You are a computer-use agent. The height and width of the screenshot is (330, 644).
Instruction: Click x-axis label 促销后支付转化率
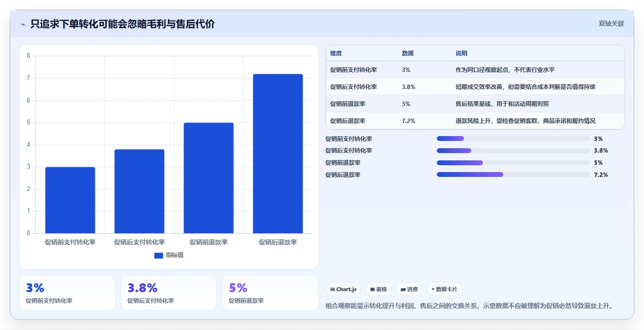(139, 242)
